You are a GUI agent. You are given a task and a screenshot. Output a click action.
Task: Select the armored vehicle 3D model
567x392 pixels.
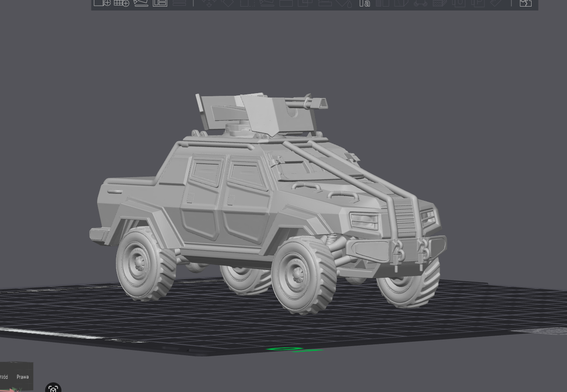pyautogui.click(x=268, y=203)
